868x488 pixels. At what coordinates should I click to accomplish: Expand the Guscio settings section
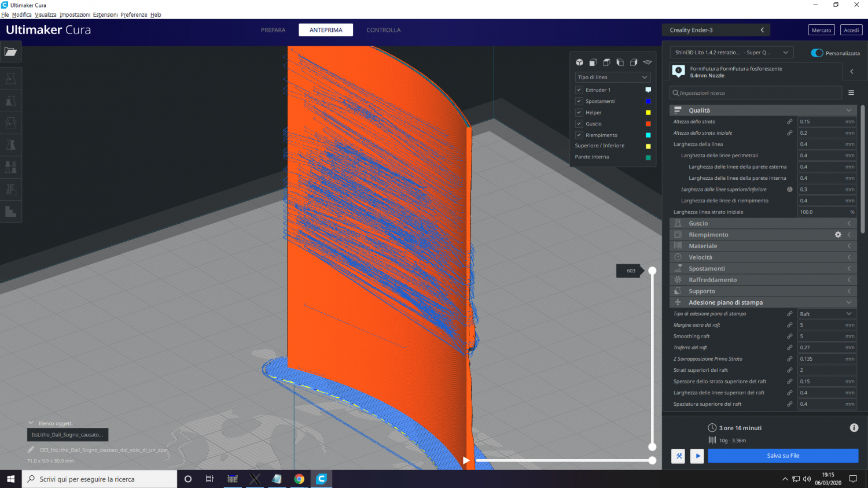pyautogui.click(x=763, y=223)
